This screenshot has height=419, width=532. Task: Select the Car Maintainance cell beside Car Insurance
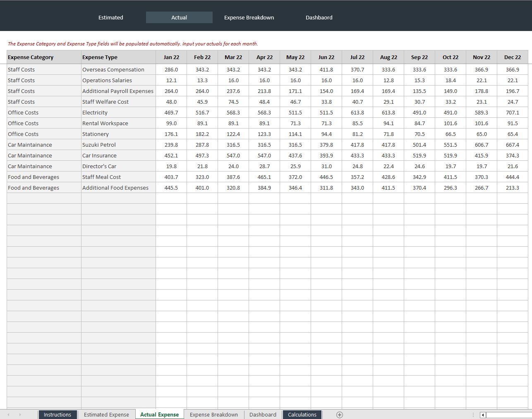click(44, 155)
